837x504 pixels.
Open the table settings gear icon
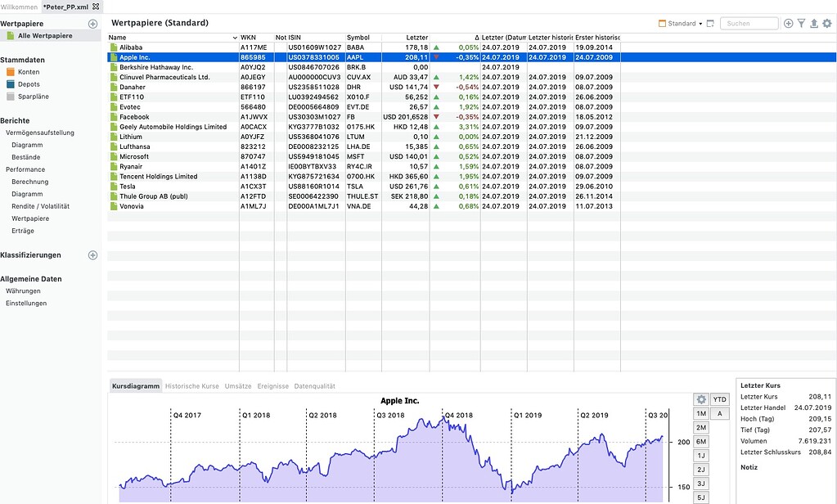tap(826, 24)
